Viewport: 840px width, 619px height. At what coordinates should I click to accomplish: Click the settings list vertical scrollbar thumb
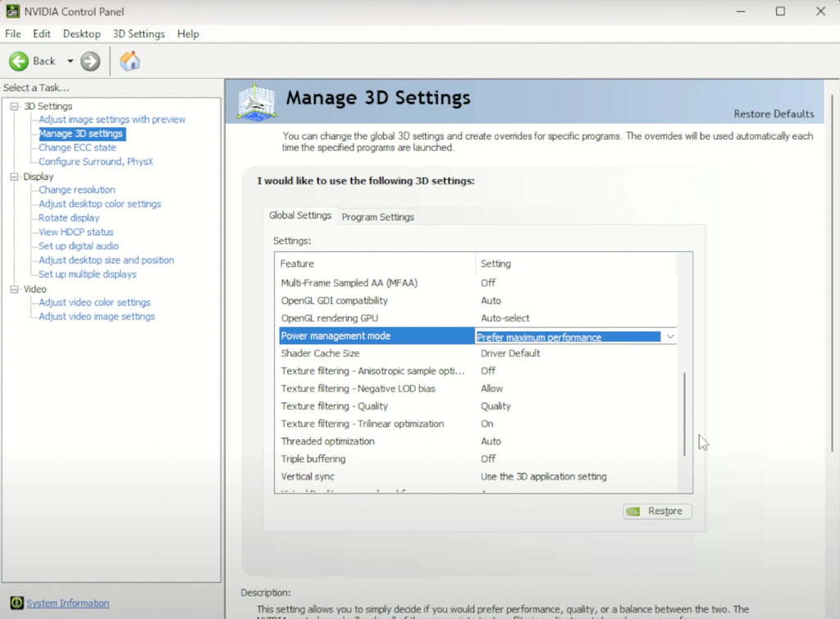[x=684, y=415]
